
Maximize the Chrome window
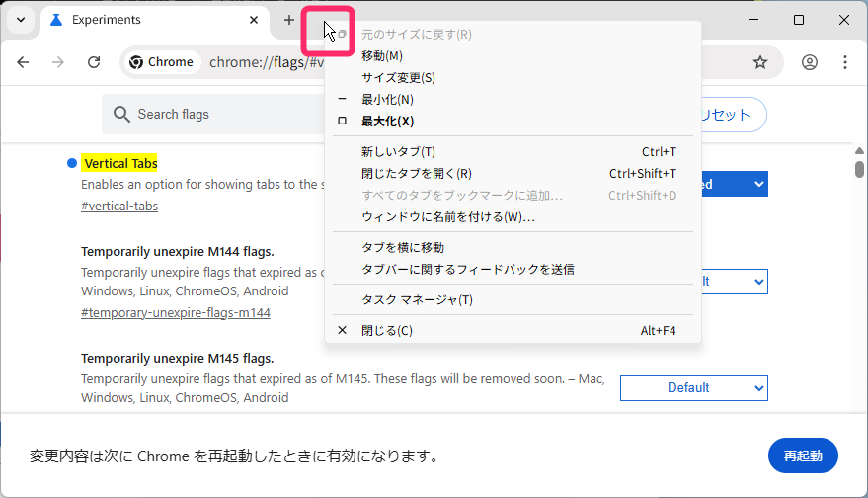point(799,20)
